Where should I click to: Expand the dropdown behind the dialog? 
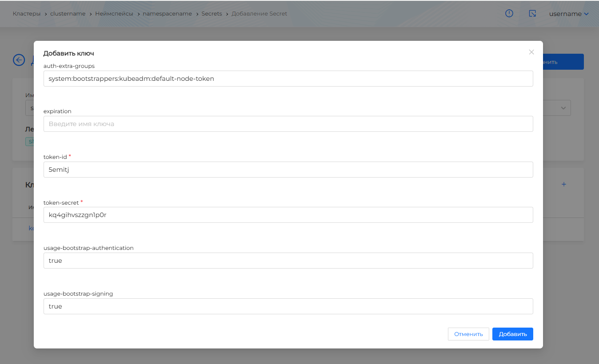[x=563, y=108]
